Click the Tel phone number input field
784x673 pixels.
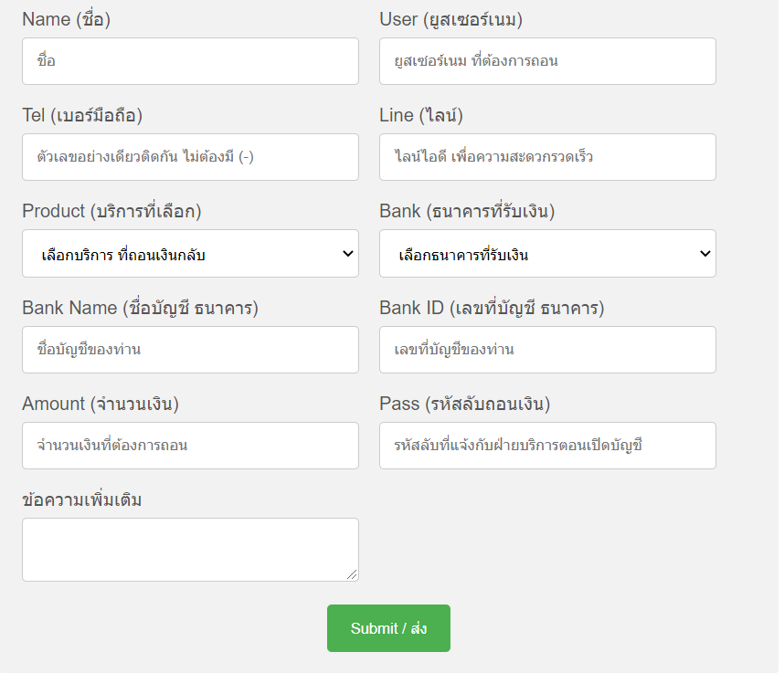click(x=190, y=157)
